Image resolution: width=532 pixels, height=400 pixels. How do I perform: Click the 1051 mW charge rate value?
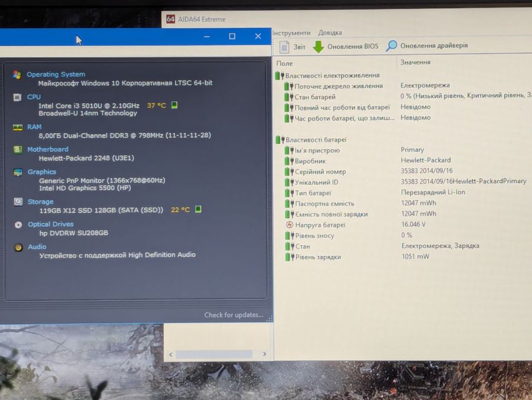(416, 256)
